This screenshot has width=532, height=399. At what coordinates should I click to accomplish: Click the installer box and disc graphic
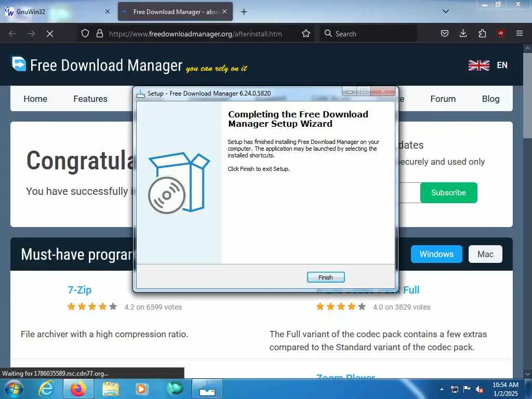pyautogui.click(x=179, y=182)
